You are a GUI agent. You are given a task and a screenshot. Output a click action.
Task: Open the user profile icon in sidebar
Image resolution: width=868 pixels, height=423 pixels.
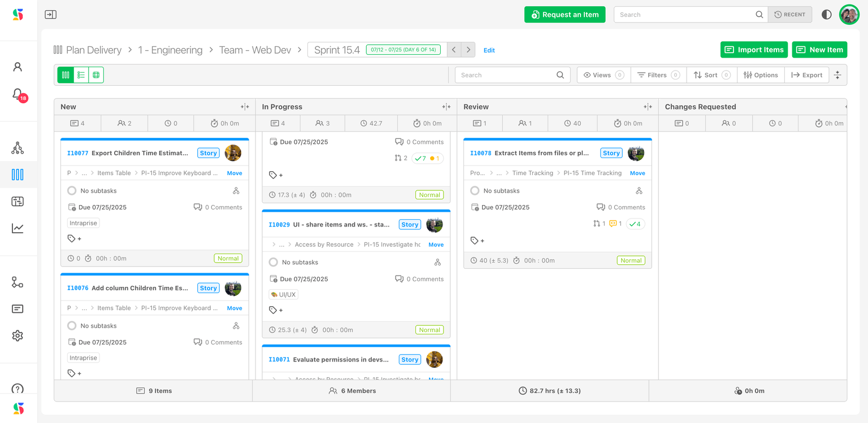(18, 67)
